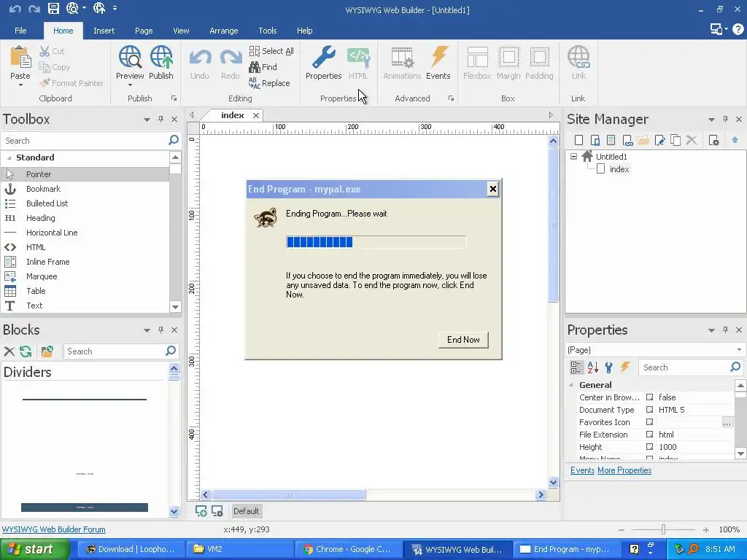Pin the Properties panel

[x=725, y=330]
